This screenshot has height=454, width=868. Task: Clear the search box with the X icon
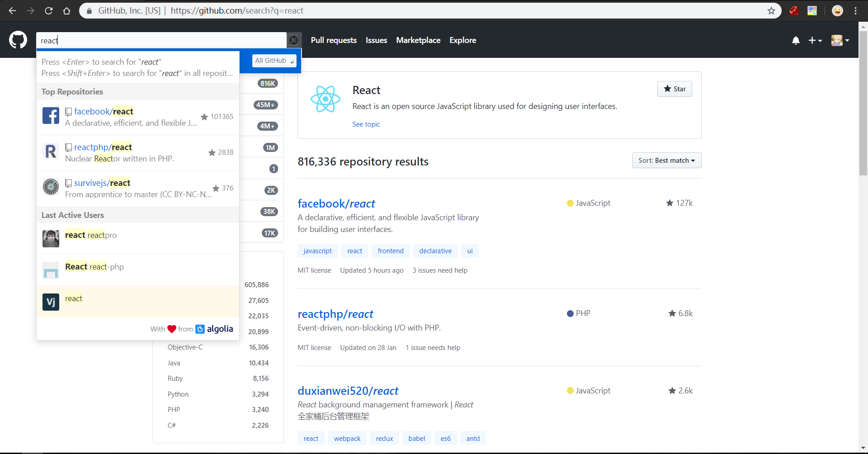[294, 40]
